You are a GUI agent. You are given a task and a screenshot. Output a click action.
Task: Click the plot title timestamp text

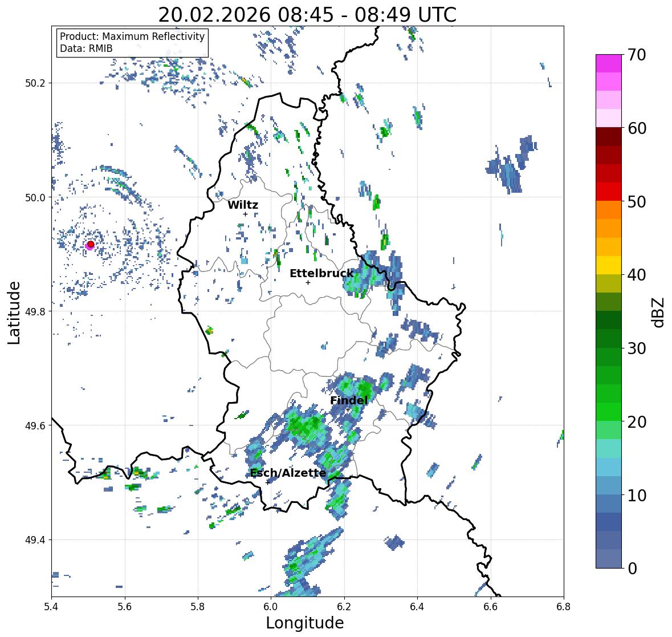point(307,15)
